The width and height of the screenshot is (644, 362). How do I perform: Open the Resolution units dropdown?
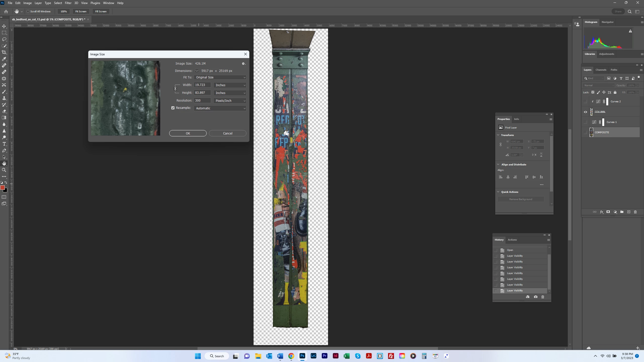click(230, 101)
